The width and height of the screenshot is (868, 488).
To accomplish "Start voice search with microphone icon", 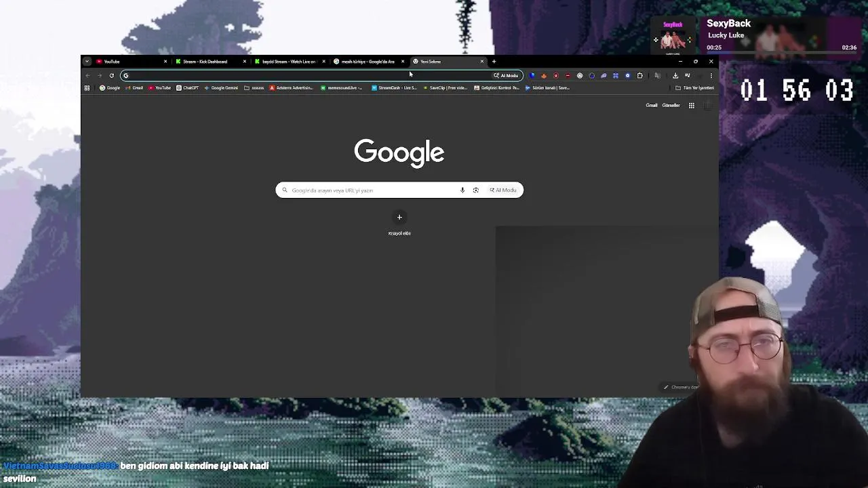I will click(x=462, y=190).
